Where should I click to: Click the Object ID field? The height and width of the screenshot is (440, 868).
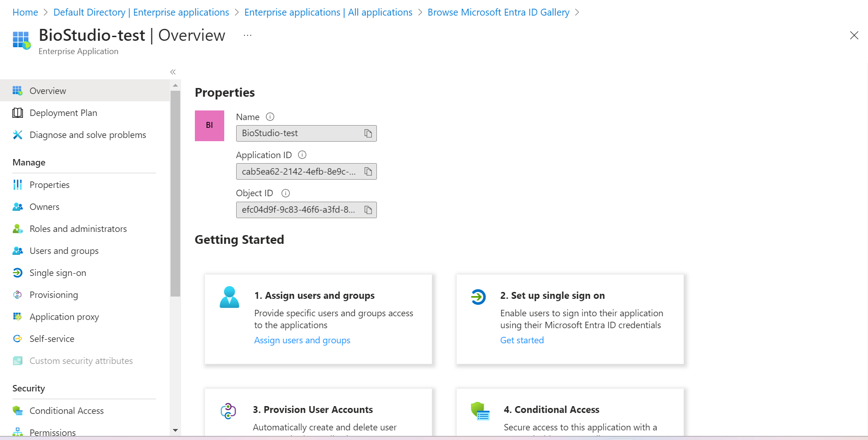coord(306,210)
